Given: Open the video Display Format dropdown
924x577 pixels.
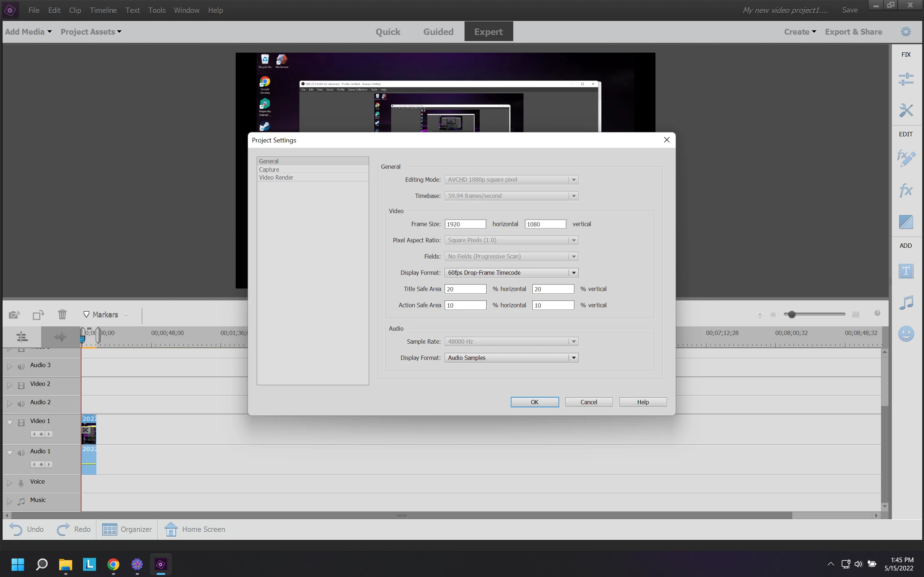Looking at the screenshot, I should (x=573, y=273).
